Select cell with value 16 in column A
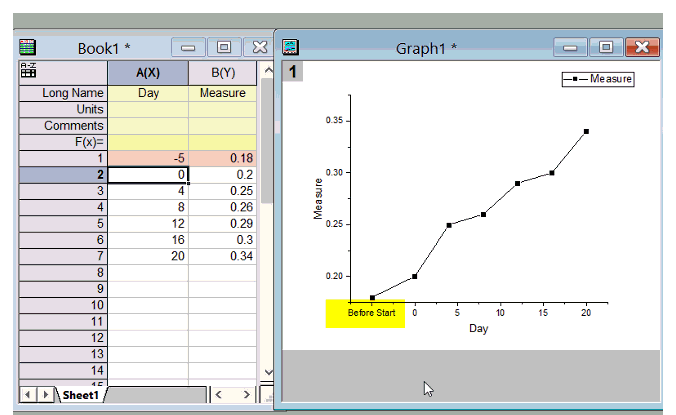The height and width of the screenshot is (415, 676). point(148,240)
